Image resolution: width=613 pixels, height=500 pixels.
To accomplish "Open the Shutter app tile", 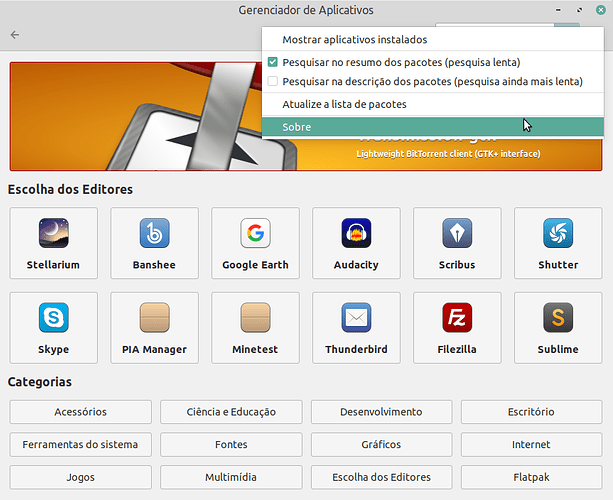I will tap(558, 243).
